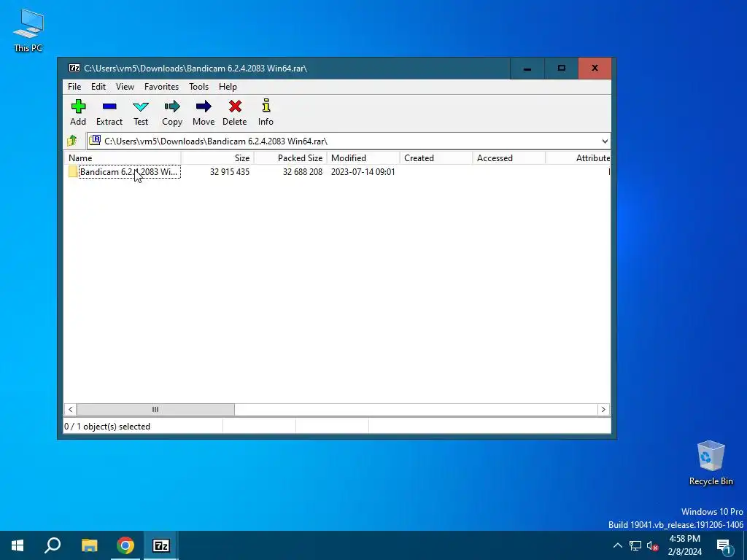Click the horizontal scrollbar thumb

tap(155, 410)
